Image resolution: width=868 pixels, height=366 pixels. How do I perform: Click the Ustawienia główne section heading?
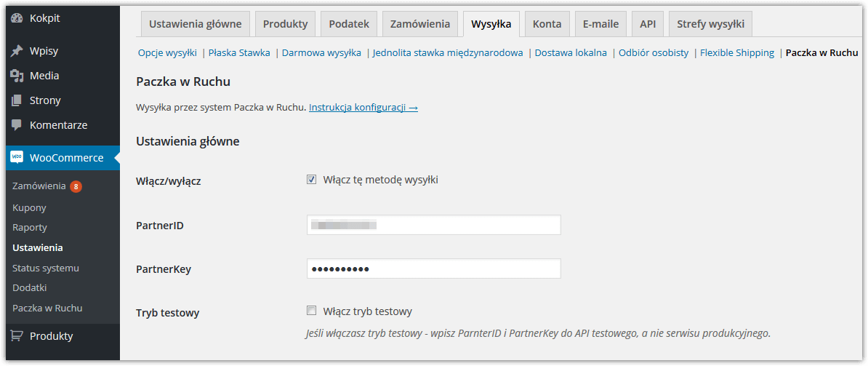coord(188,142)
